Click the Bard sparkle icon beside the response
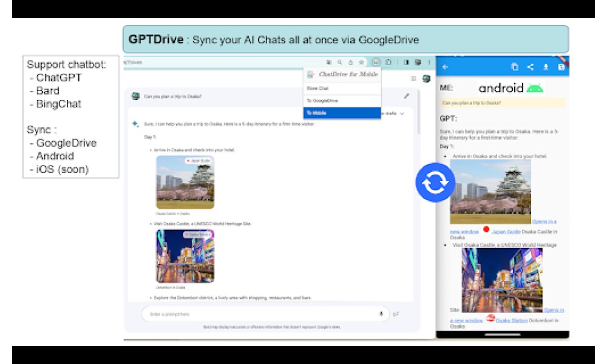Image resolution: width=607 pixels, height=364 pixels. pos(135,124)
